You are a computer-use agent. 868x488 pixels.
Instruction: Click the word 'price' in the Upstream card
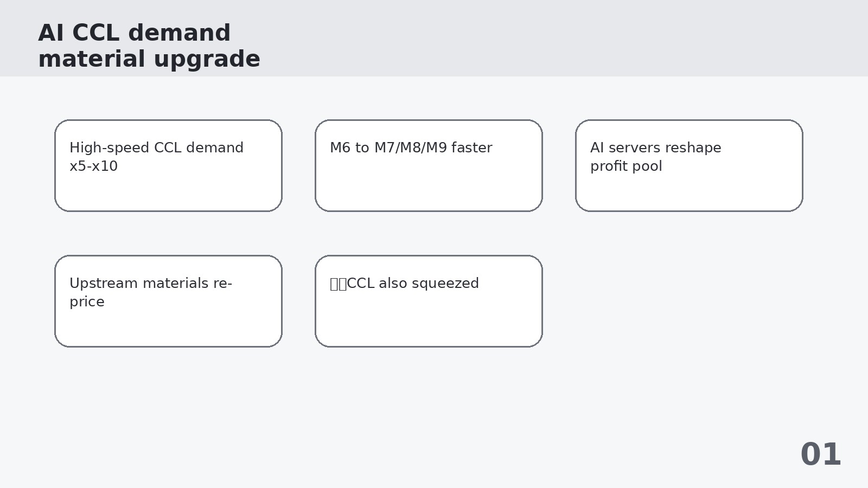[87, 303]
